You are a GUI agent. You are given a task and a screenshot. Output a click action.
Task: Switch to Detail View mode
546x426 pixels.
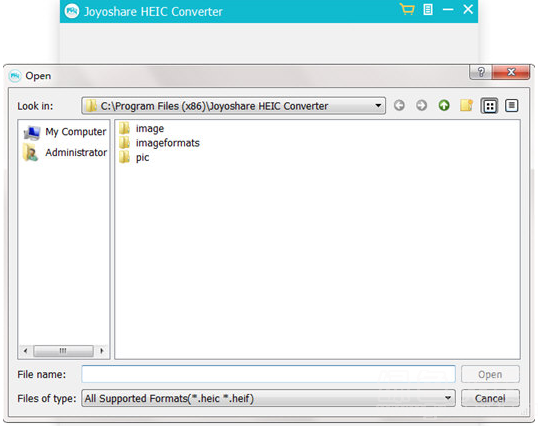click(x=511, y=106)
